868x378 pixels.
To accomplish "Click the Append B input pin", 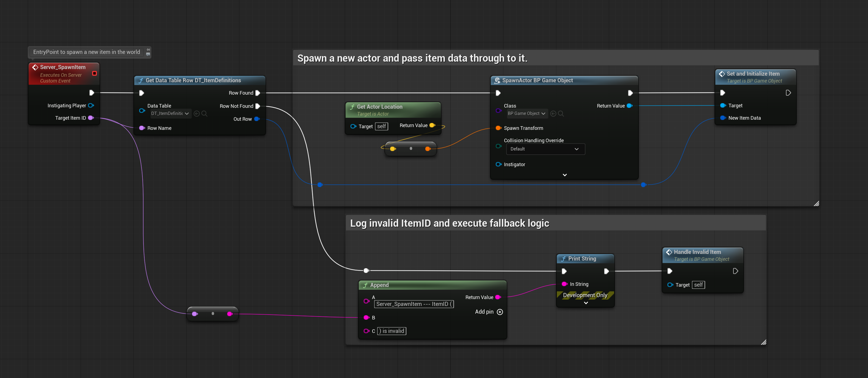I will click(367, 318).
